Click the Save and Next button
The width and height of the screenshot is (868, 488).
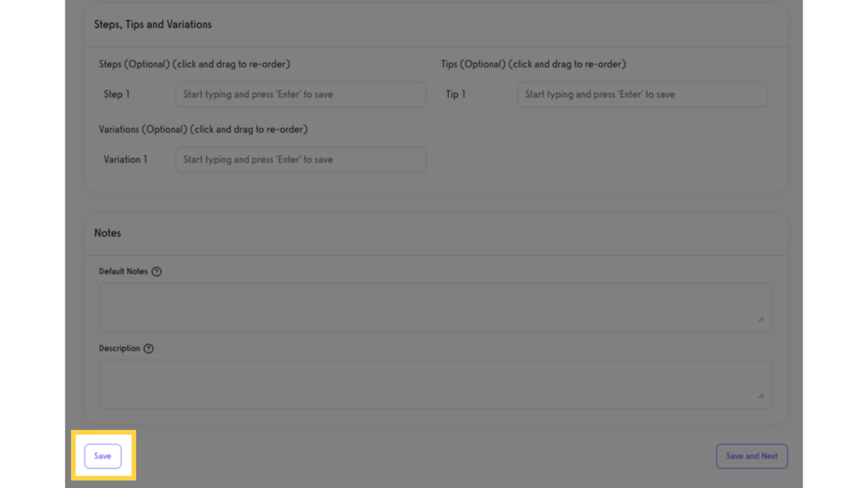tap(752, 456)
